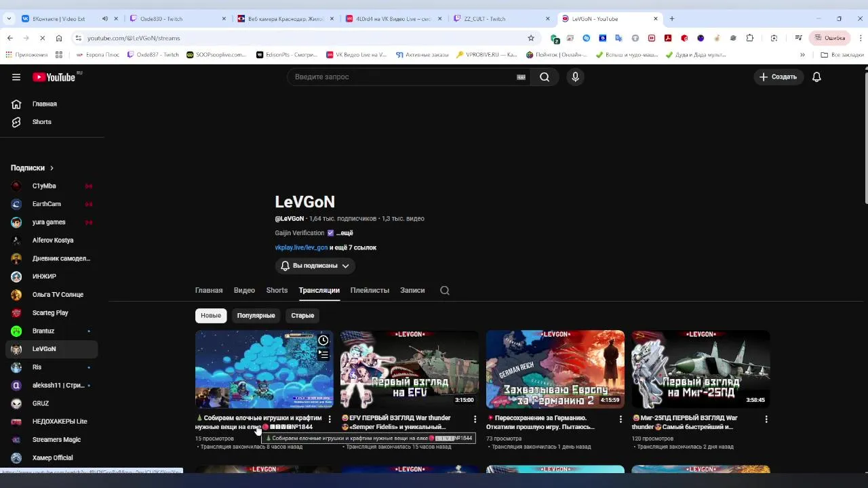Open the Приложения bookmarks shortcut
This screenshot has width=868, height=488.
pos(26,55)
